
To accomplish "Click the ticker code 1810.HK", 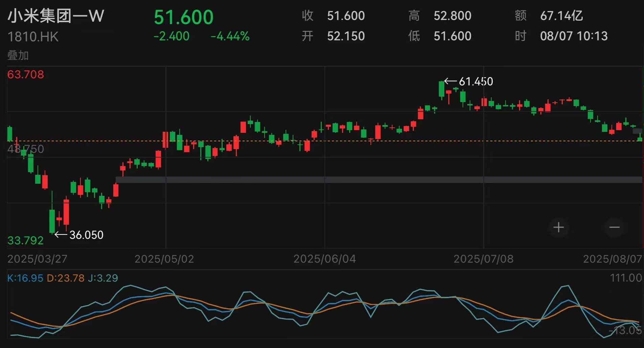I will [33, 37].
